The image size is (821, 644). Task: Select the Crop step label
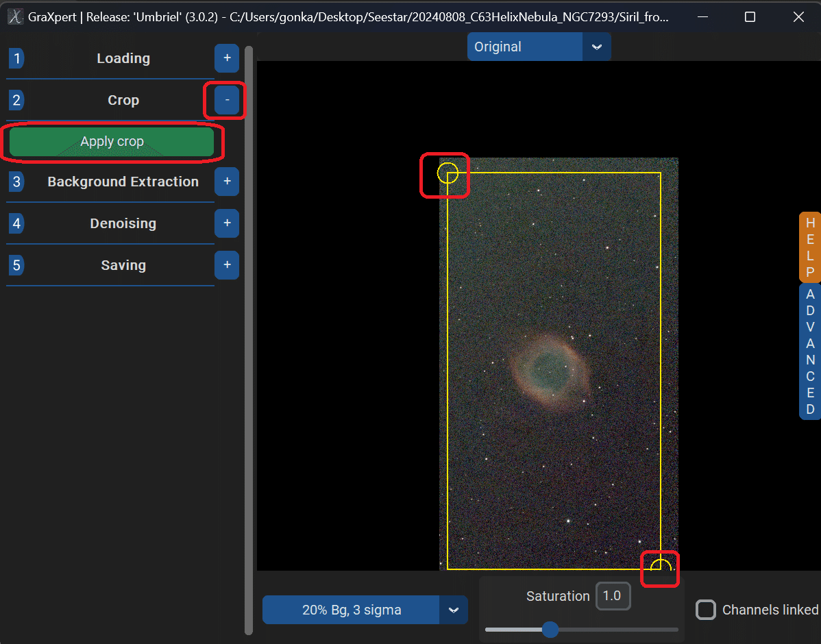pyautogui.click(x=123, y=100)
